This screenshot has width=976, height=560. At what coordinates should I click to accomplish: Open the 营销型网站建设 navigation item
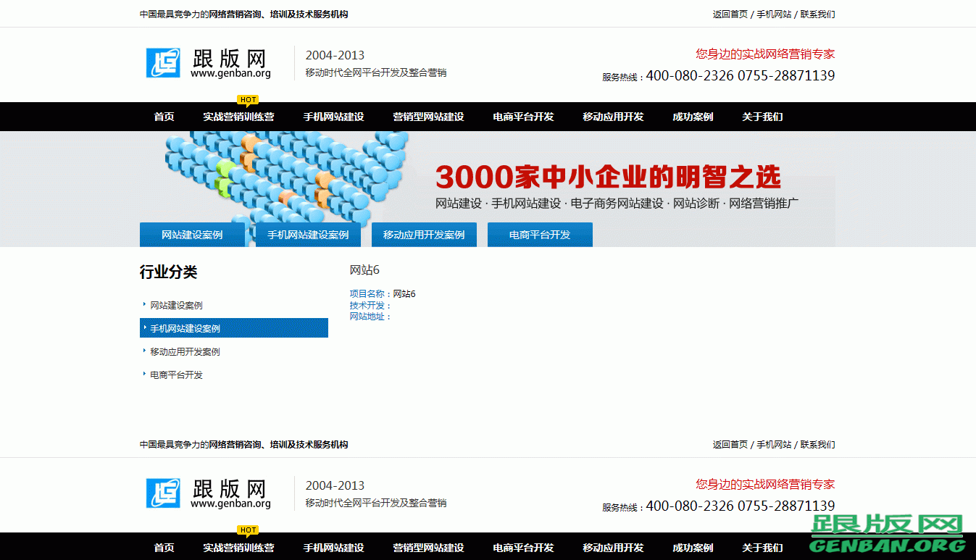coord(427,117)
